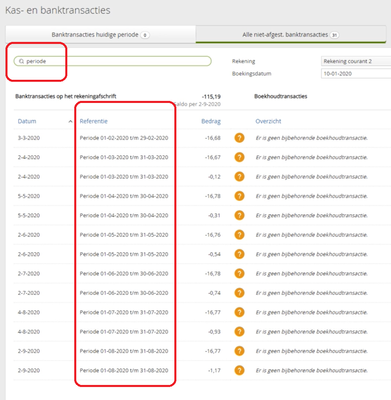Toggle the Datum sort arrow
391x400 pixels.
[x=70, y=121]
